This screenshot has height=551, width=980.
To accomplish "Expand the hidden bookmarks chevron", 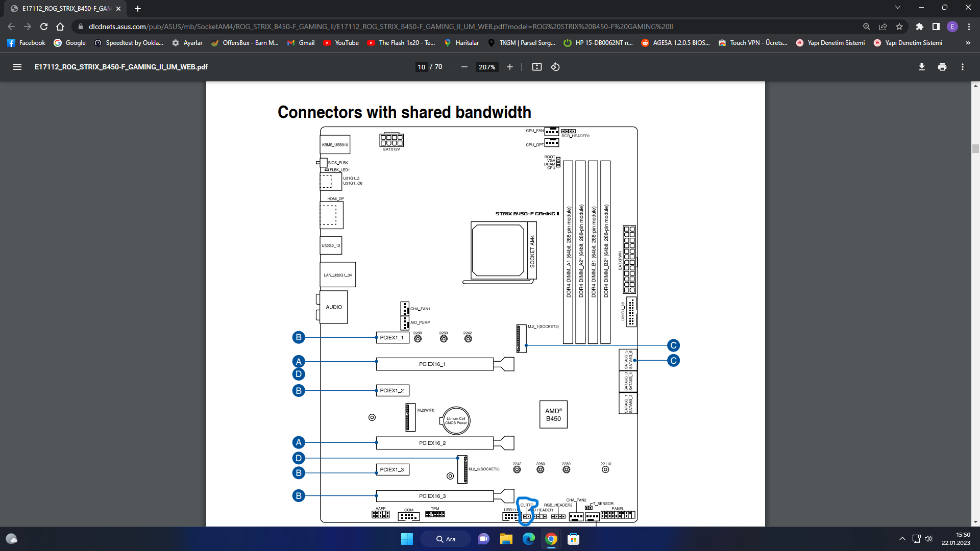I will pos(968,43).
